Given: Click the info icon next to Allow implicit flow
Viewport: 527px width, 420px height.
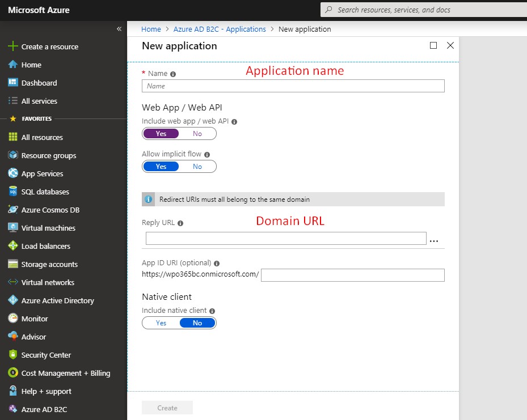Looking at the screenshot, I should click(x=207, y=155).
